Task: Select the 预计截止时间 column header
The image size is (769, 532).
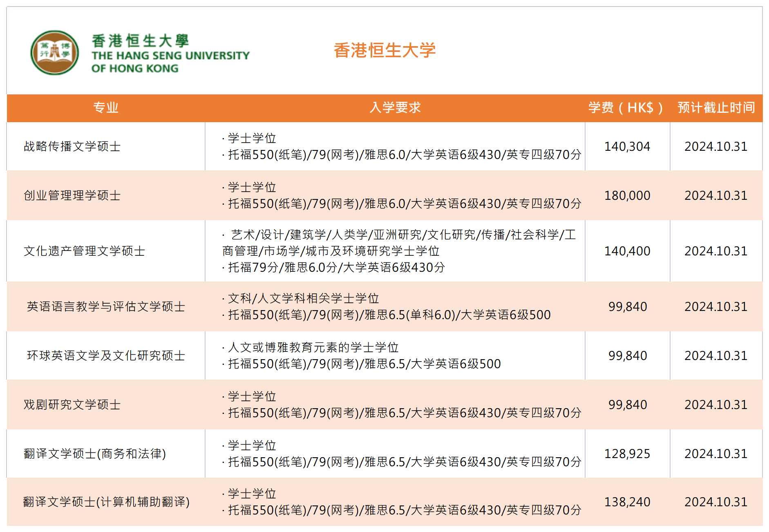Action: coord(716,107)
